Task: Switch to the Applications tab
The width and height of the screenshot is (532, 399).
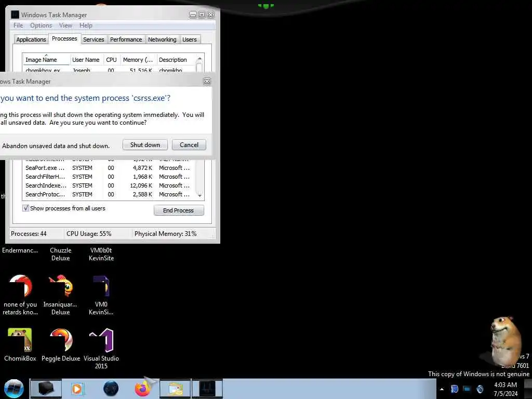Action: click(x=31, y=39)
